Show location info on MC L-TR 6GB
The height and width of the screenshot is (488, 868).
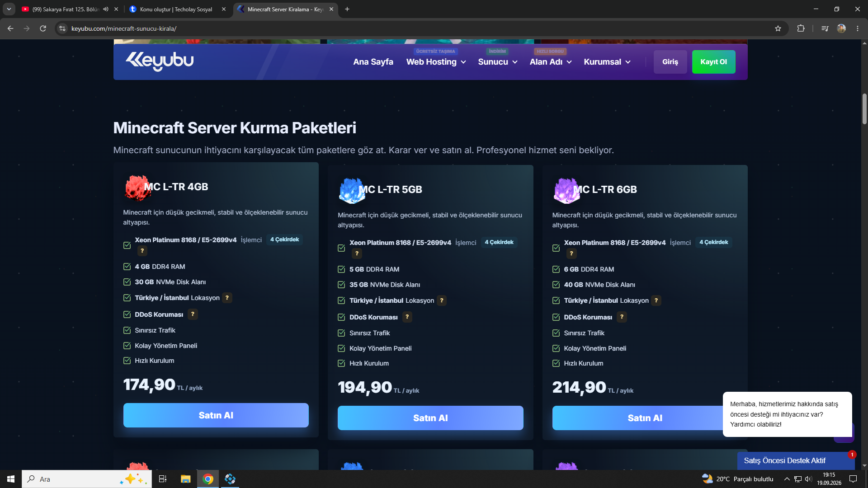[x=656, y=300]
